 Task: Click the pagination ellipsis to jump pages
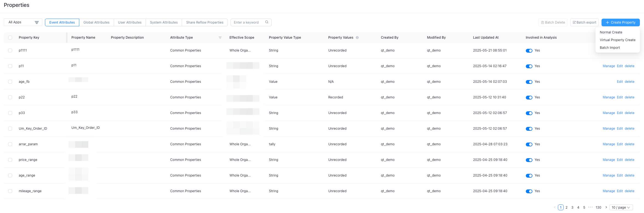590,207
